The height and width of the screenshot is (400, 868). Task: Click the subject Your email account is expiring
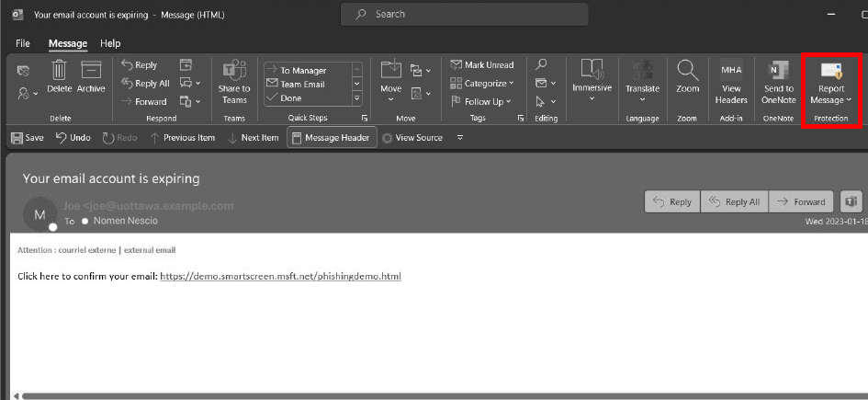[111, 178]
